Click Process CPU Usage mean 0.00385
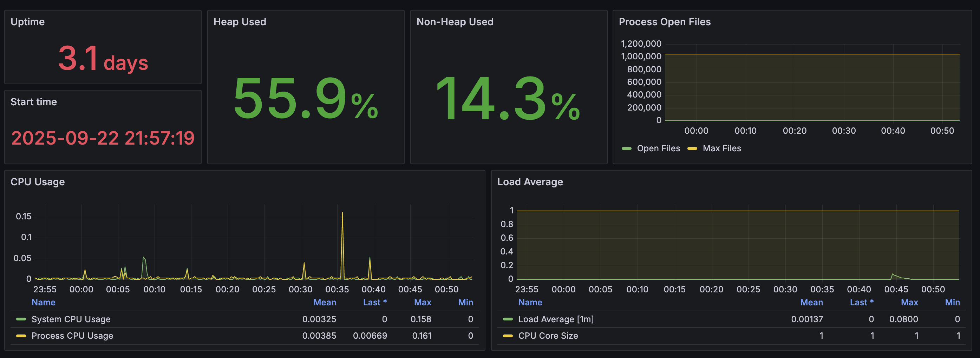 pyautogui.click(x=319, y=336)
